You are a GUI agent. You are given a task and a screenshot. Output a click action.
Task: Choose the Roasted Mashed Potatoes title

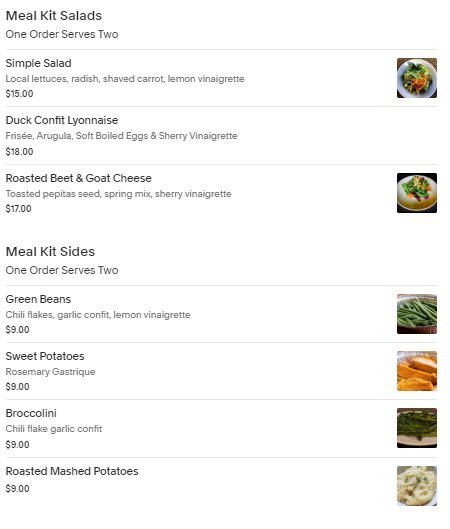pyautogui.click(x=72, y=471)
